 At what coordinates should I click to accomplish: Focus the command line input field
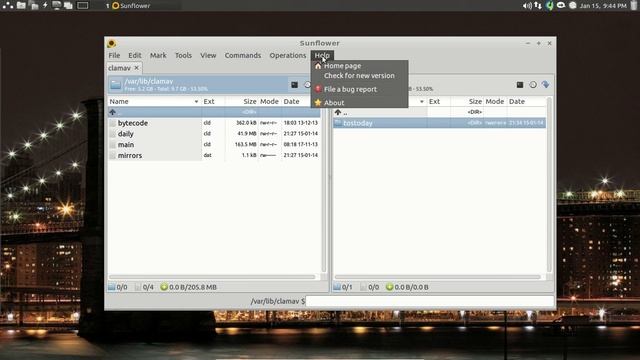point(430,301)
